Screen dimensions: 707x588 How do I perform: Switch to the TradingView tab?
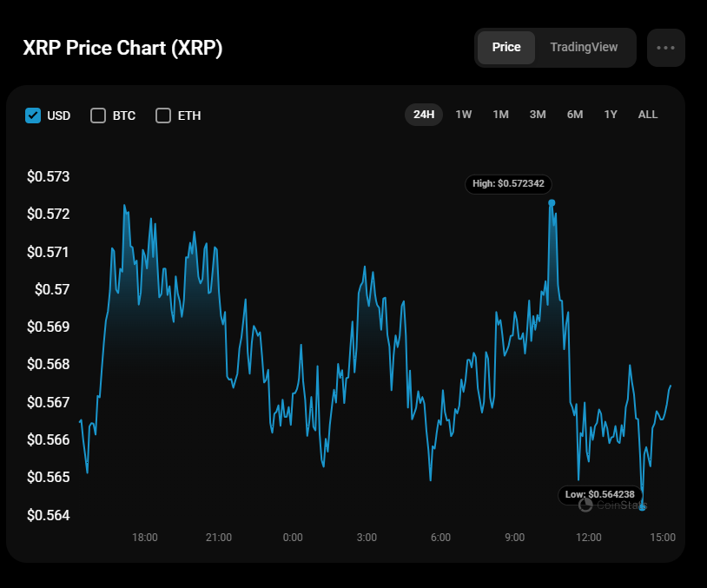pos(584,47)
